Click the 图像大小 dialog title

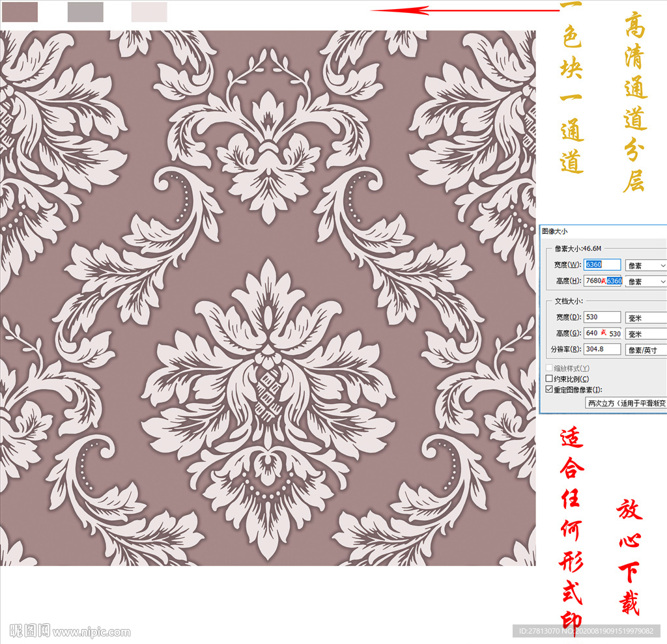click(555, 231)
